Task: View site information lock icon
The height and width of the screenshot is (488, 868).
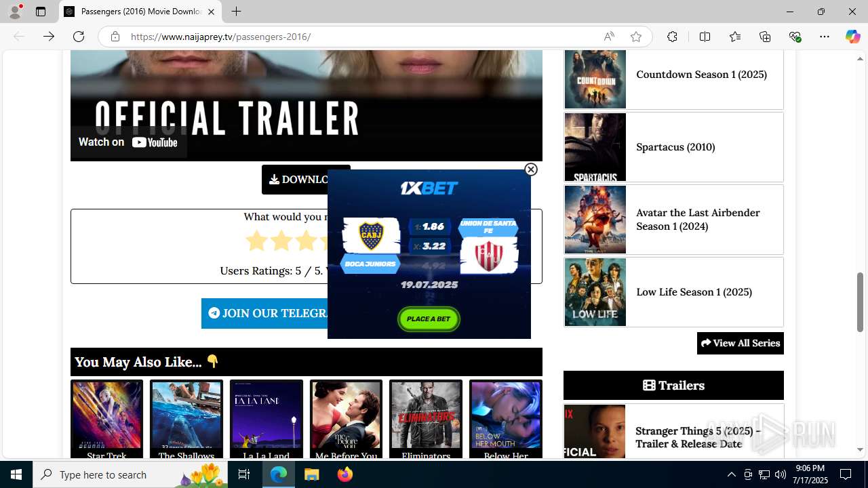Action: (115, 37)
